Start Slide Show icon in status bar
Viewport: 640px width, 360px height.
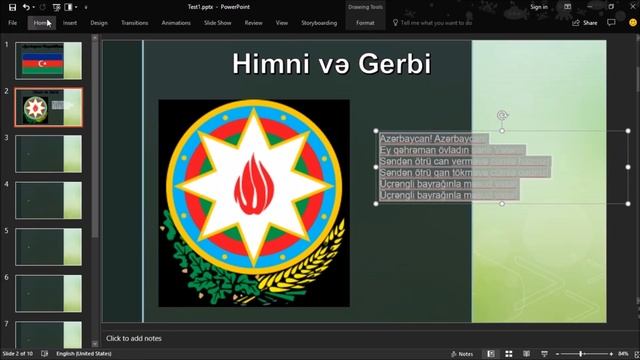point(544,354)
